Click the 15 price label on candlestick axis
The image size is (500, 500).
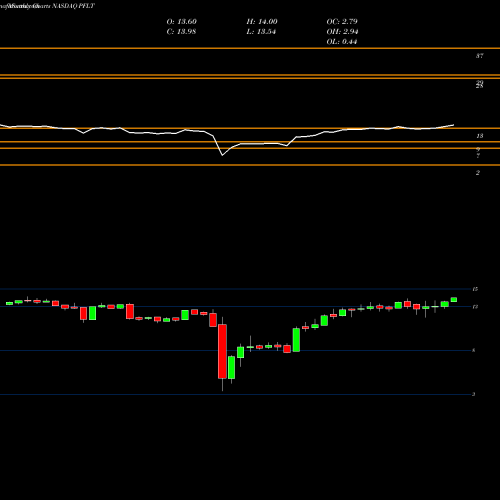[x=475, y=289]
